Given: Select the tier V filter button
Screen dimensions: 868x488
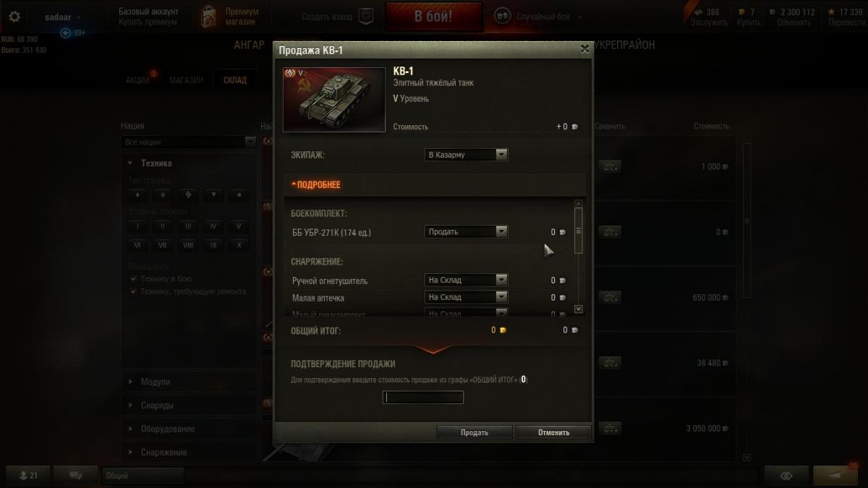Looking at the screenshot, I should click(238, 226).
